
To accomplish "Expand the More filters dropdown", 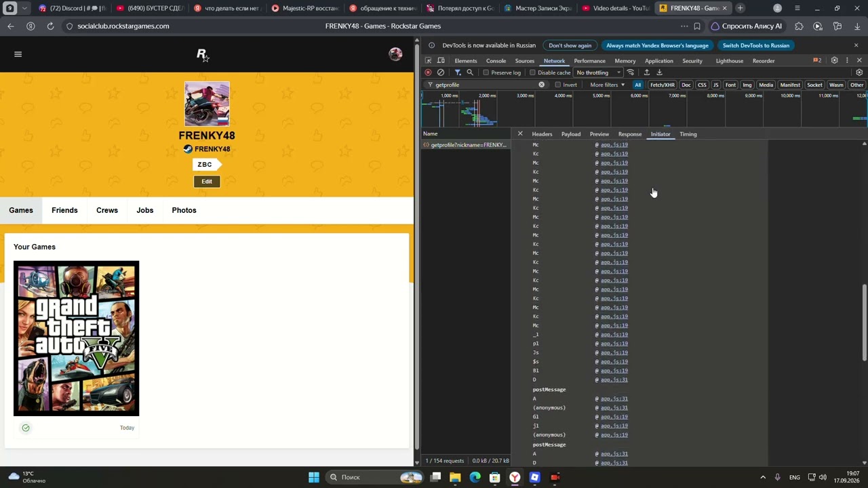I will [607, 85].
